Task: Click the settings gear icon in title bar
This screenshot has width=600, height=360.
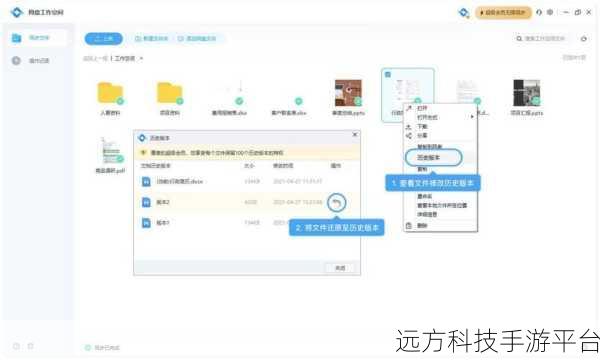Action: click(550, 12)
